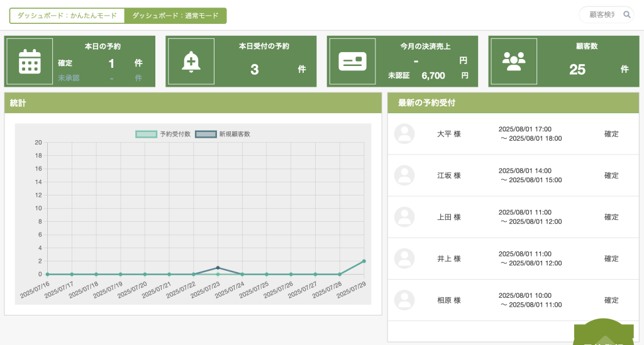Click 確定 status for 相原 様
The width and height of the screenshot is (644, 345).
tap(611, 300)
